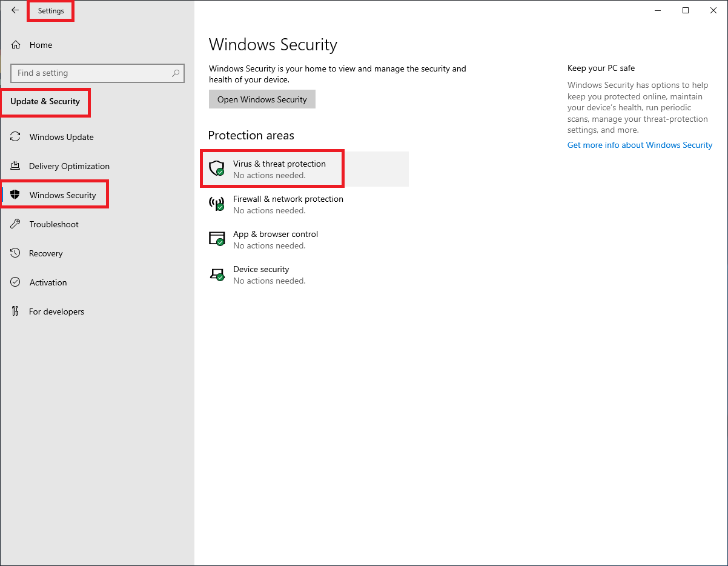Open Get more info about Windows Security link
Image resolution: width=728 pixels, height=566 pixels.
pos(640,145)
